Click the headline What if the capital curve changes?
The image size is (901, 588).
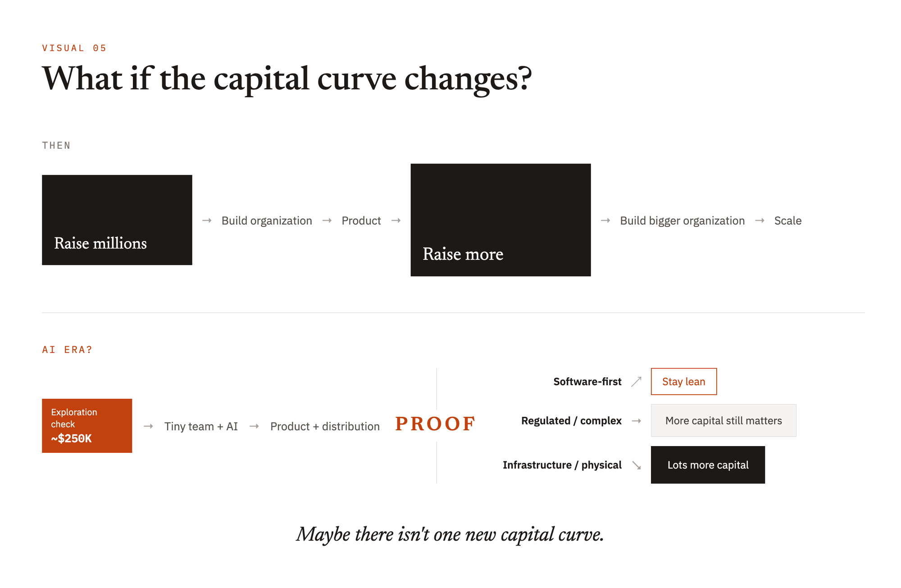click(x=287, y=79)
